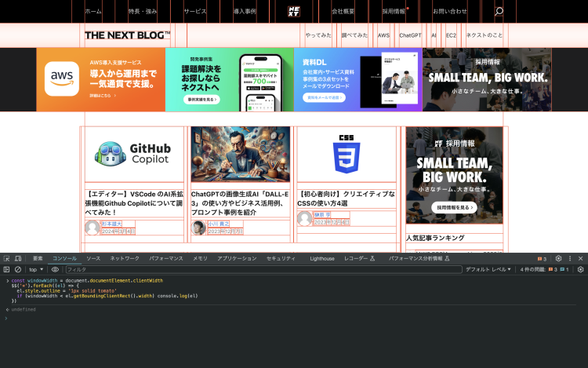The width and height of the screenshot is (588, 368).
Task: Click the 開発事例集 green banner
Action: tap(230, 79)
